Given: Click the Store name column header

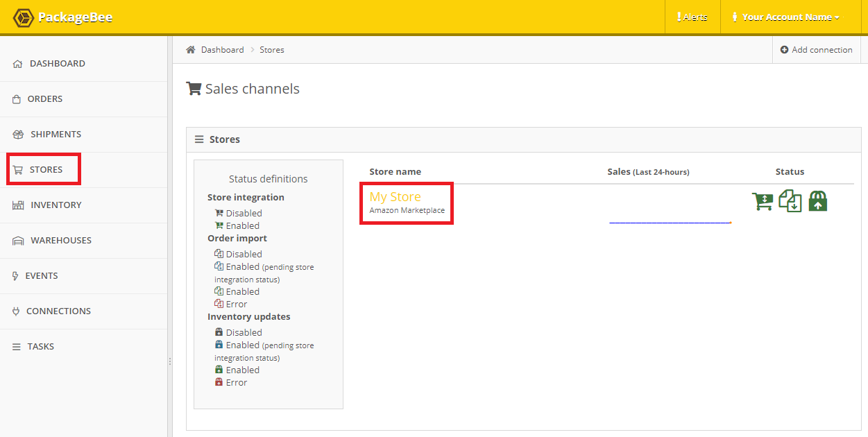Looking at the screenshot, I should (395, 171).
